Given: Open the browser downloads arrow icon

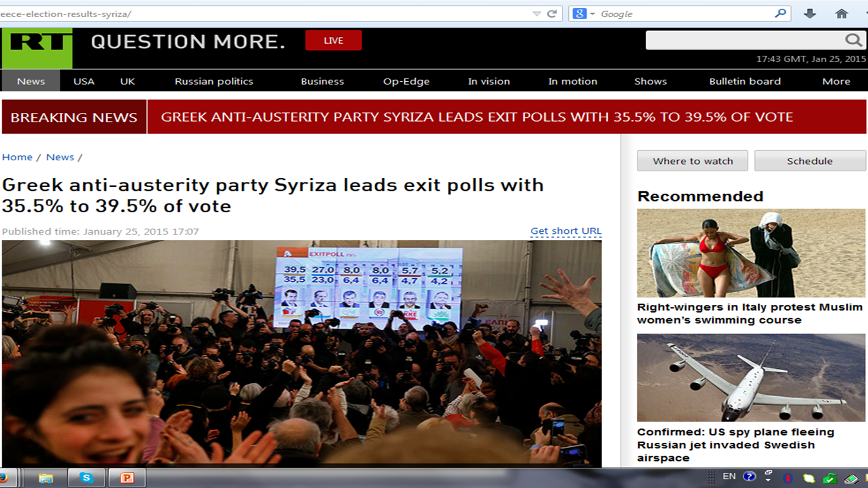Looking at the screenshot, I should click(810, 13).
